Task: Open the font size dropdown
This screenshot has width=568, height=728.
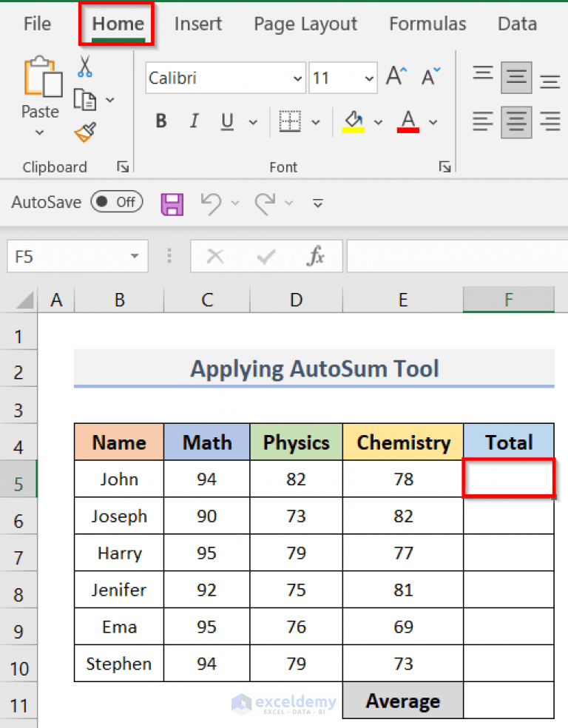Action: (x=368, y=78)
